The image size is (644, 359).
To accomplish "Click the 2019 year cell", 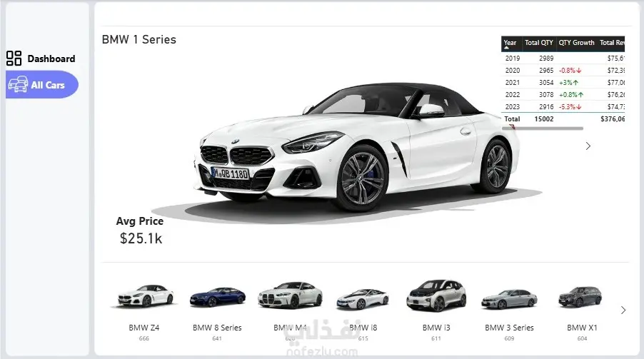I will pos(512,59).
